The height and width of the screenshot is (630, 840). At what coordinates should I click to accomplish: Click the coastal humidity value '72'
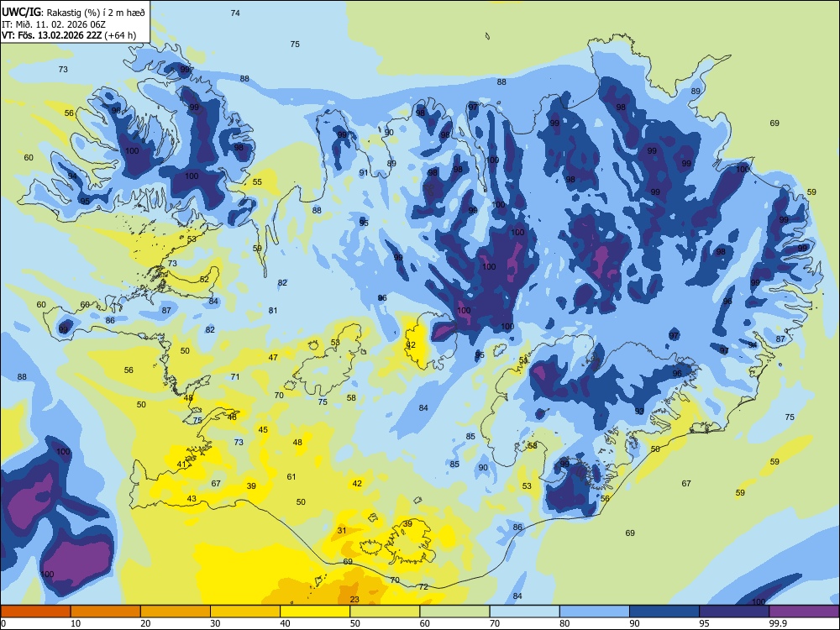[423, 586]
